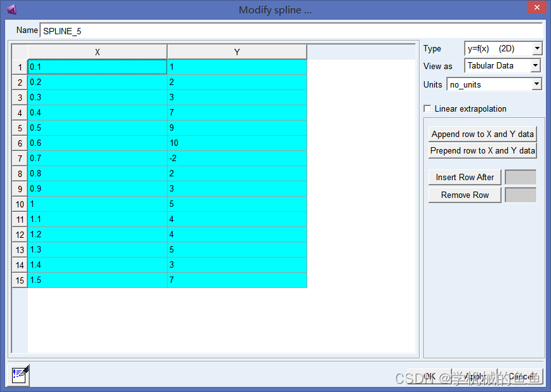Select the Y column header
This screenshot has width=551, height=392.
click(x=237, y=52)
